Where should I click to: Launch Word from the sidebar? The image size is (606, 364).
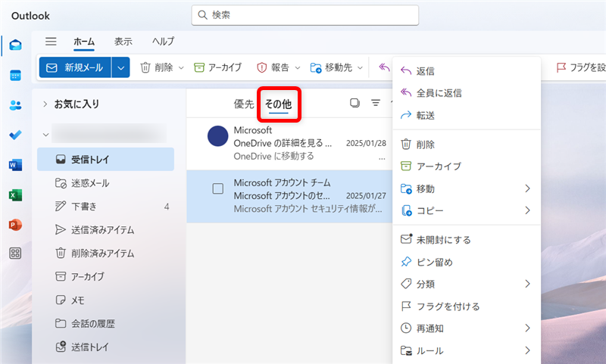pos(15,164)
